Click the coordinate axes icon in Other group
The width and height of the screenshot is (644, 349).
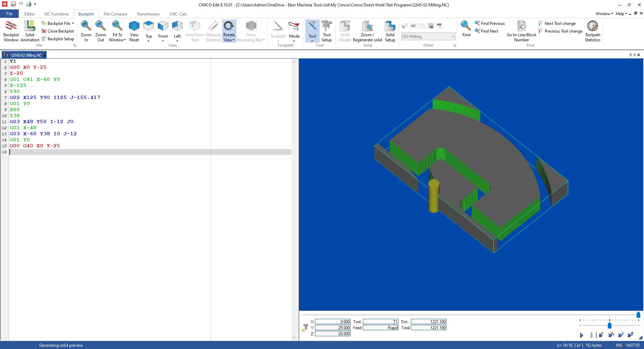tap(405, 26)
